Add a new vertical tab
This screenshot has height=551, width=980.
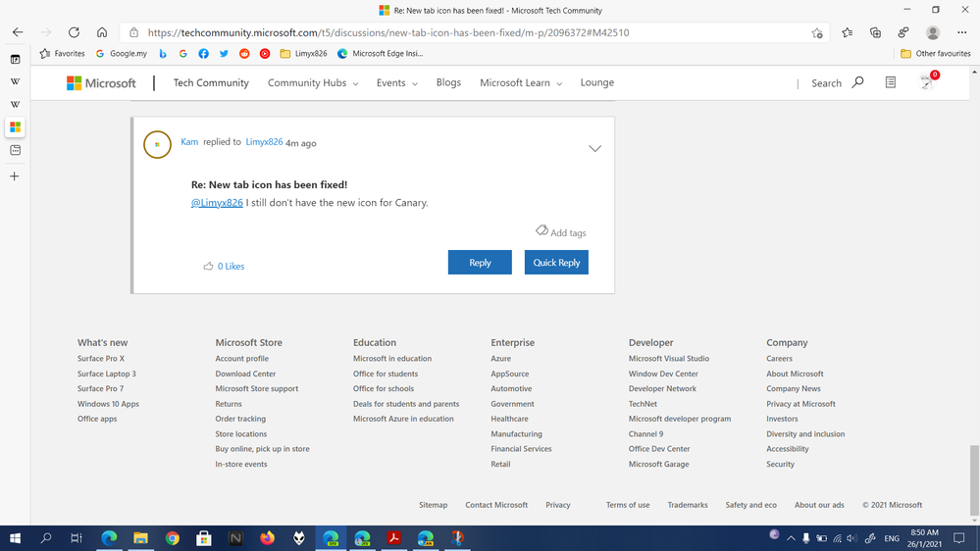(x=15, y=176)
